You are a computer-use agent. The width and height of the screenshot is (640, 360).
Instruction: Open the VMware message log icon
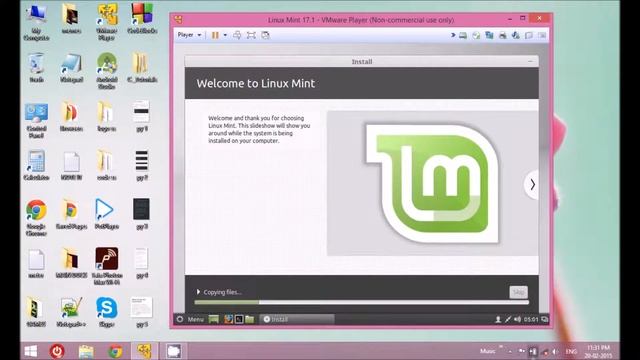click(542, 36)
